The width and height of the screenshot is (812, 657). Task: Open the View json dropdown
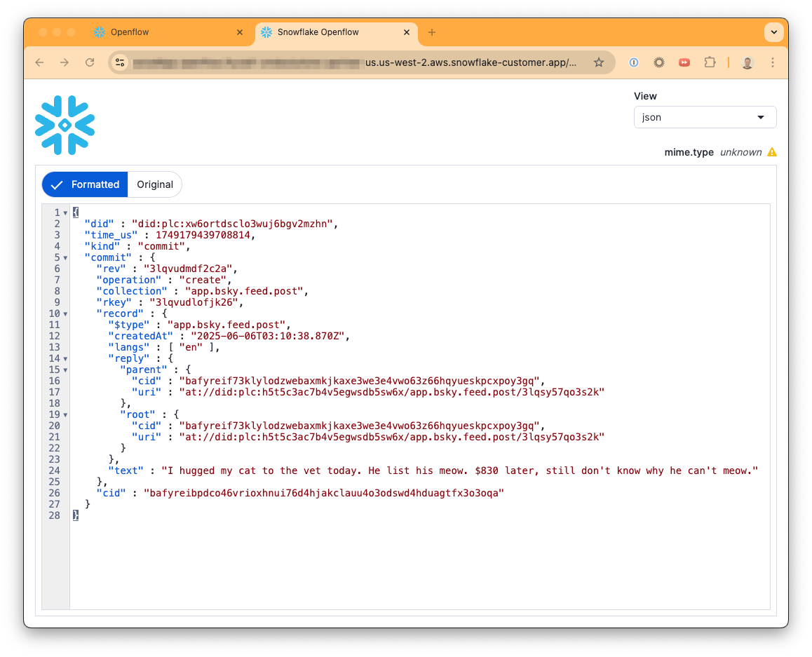pos(705,118)
